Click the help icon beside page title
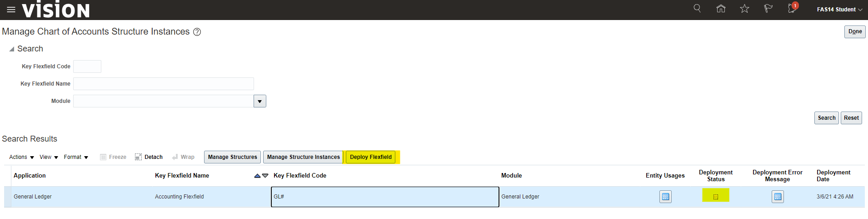 [x=197, y=32]
